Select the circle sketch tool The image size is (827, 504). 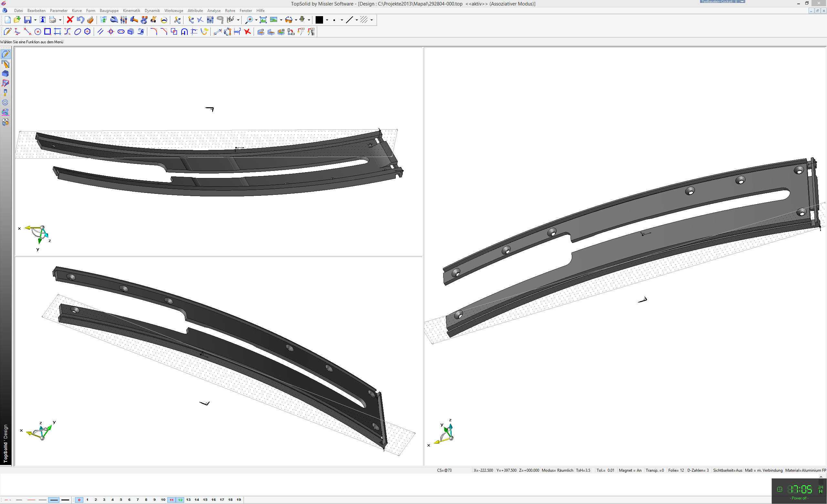(38, 32)
